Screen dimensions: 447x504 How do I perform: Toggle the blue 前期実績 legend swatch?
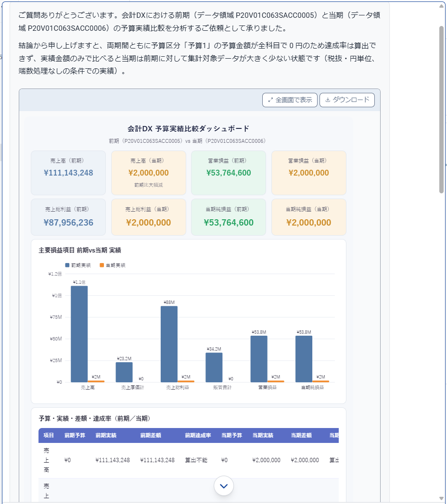pyautogui.click(x=67, y=265)
